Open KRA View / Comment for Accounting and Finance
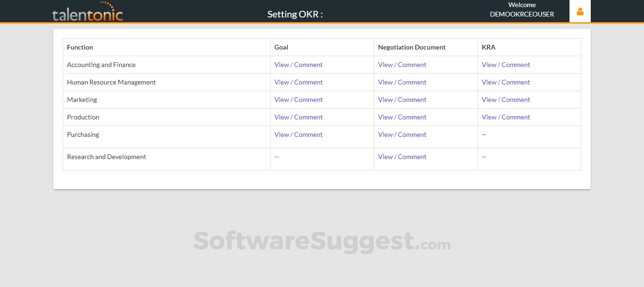Image resolution: width=644 pixels, height=287 pixels. click(x=506, y=65)
